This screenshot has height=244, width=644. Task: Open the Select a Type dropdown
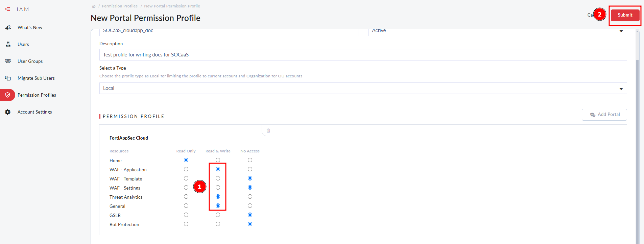(363, 88)
